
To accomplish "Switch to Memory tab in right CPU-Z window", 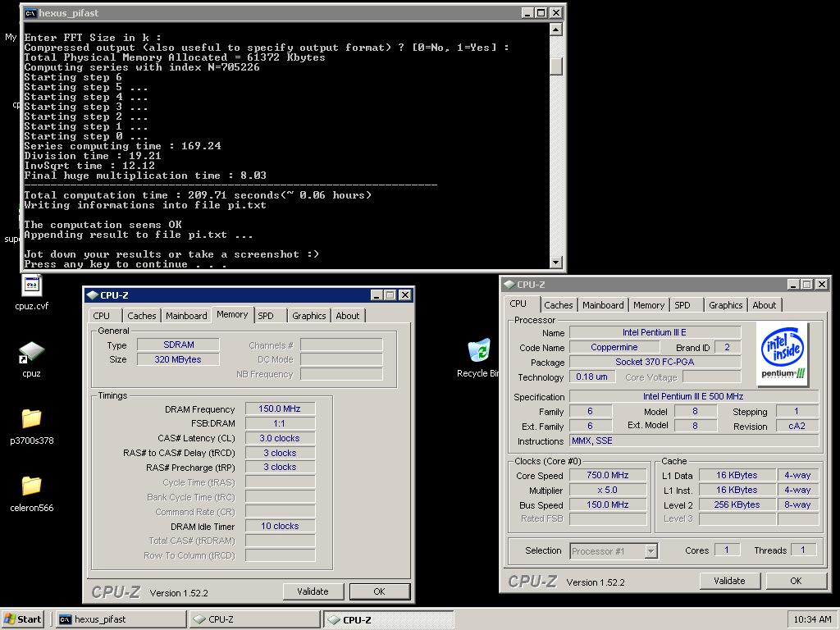I will [649, 305].
